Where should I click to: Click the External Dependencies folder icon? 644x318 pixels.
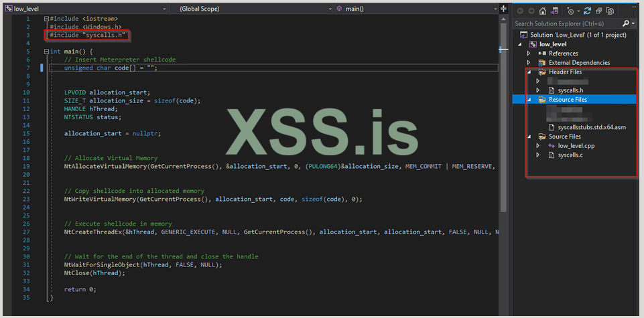(542, 63)
